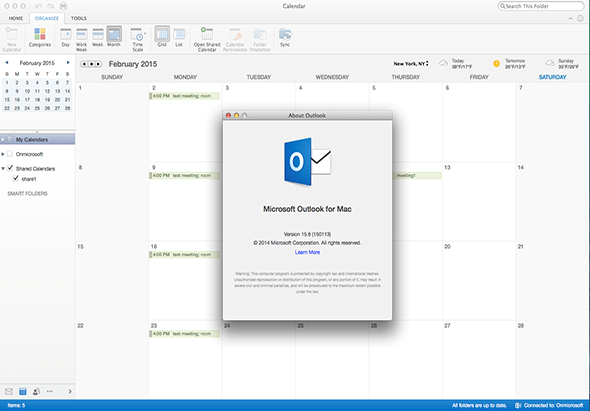Image resolution: width=590 pixels, height=411 pixels.
Task: Switch to Week view
Action: click(98, 37)
